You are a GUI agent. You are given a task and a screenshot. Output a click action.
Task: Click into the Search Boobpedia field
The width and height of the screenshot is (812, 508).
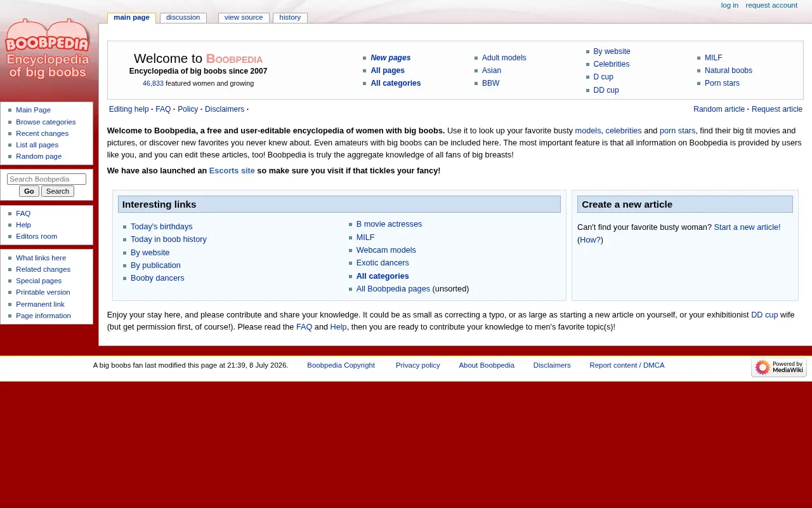(46, 179)
